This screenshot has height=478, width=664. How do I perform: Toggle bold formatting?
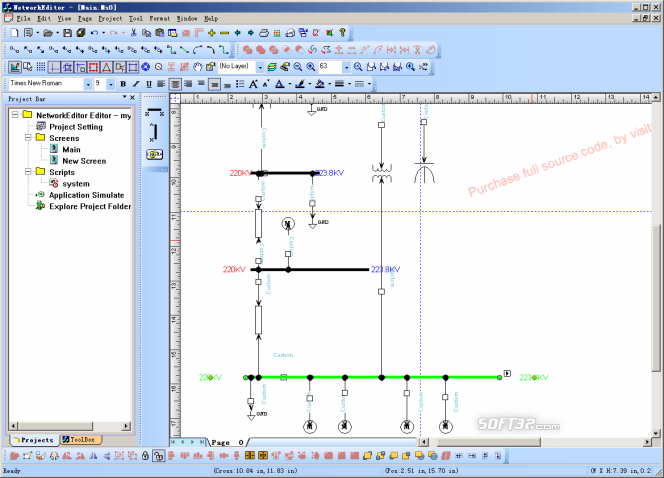click(123, 84)
